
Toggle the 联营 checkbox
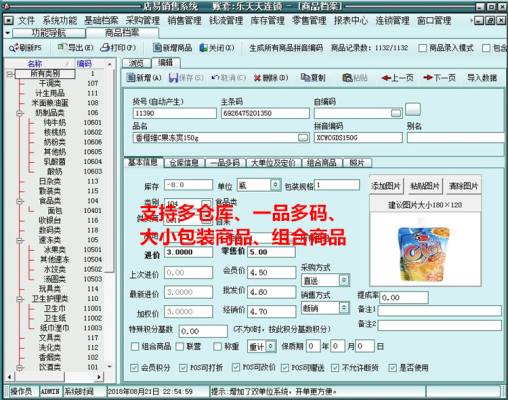pos(180,347)
